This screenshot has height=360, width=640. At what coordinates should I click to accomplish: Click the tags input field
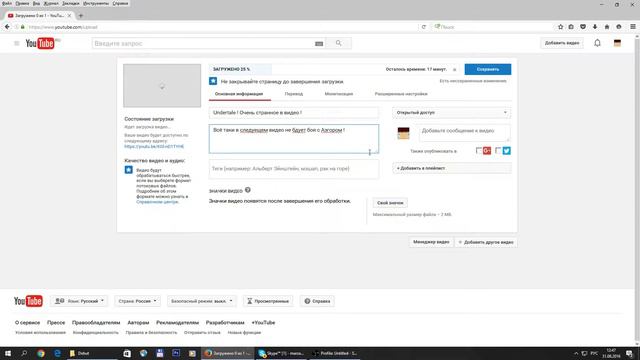(x=294, y=169)
